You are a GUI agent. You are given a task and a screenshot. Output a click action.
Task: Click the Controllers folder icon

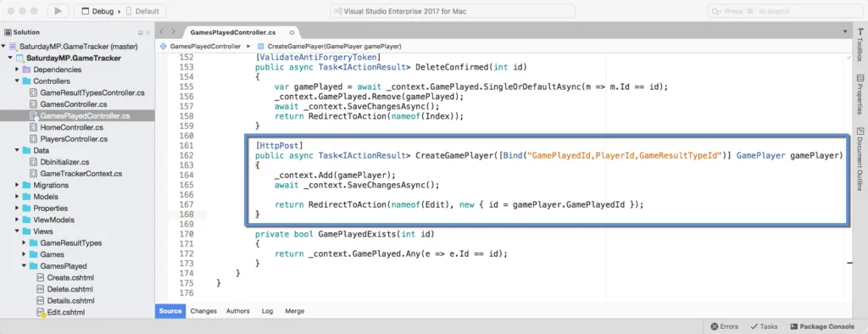click(26, 81)
